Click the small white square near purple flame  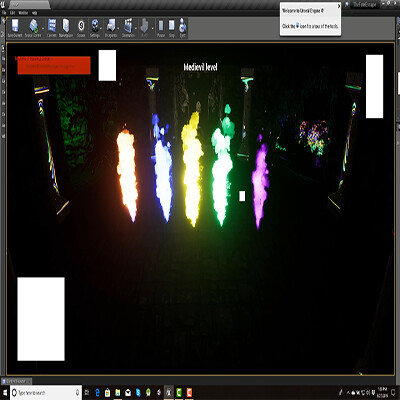242,196
